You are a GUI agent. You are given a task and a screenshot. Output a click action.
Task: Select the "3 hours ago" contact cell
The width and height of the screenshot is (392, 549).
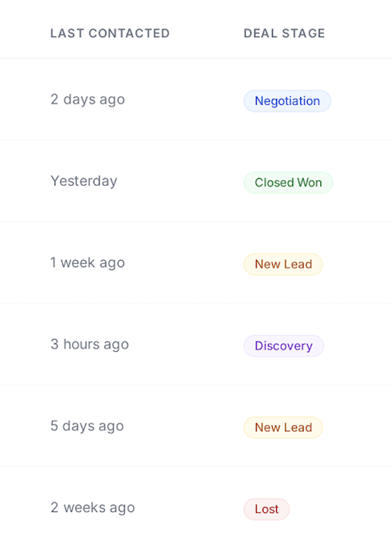pos(90,344)
